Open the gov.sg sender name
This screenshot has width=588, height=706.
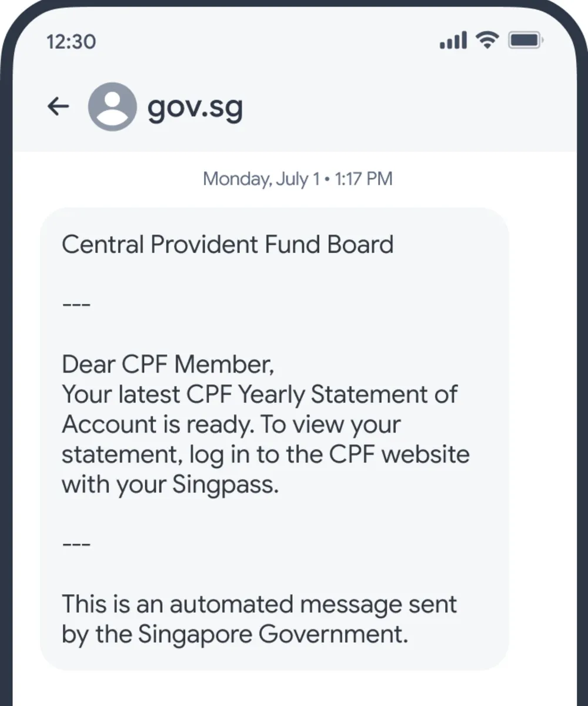(x=195, y=108)
